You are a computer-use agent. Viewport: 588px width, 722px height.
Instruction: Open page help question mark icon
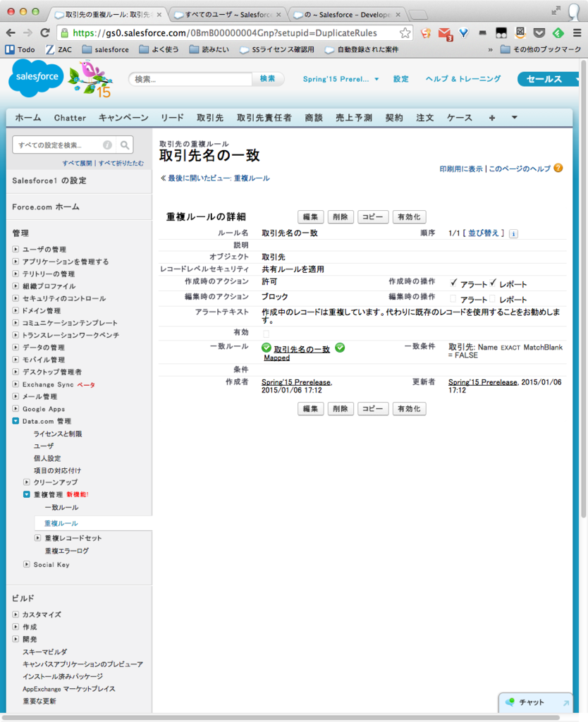click(x=558, y=168)
